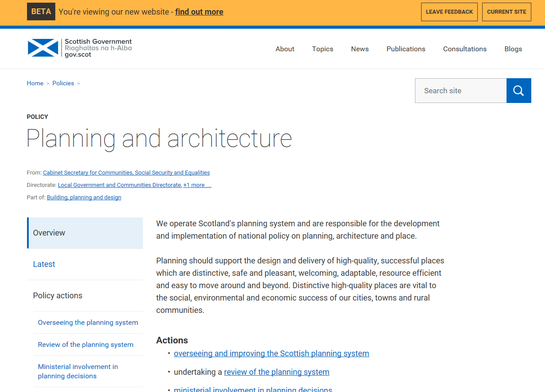Open the Building, planning and design link
545x392 pixels.
pyautogui.click(x=84, y=198)
